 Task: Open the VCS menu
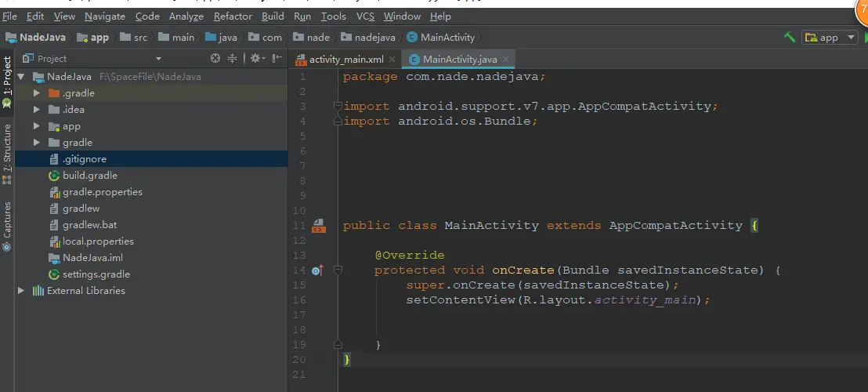coord(365,16)
